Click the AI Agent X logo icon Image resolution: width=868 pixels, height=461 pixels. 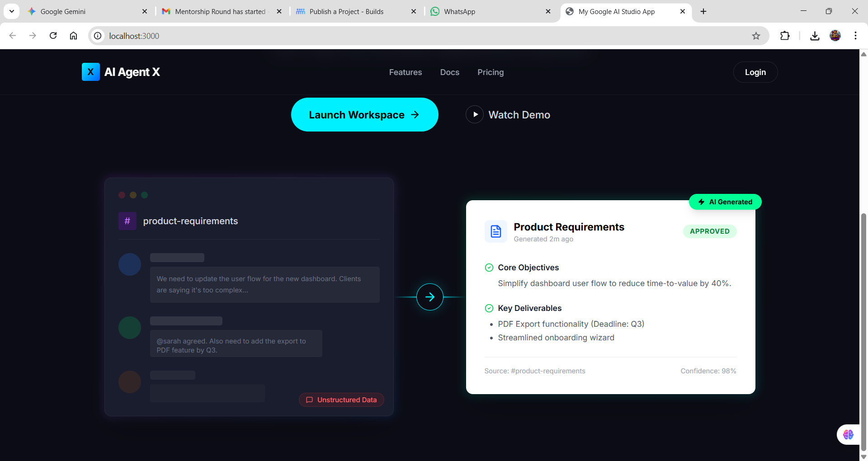click(91, 72)
